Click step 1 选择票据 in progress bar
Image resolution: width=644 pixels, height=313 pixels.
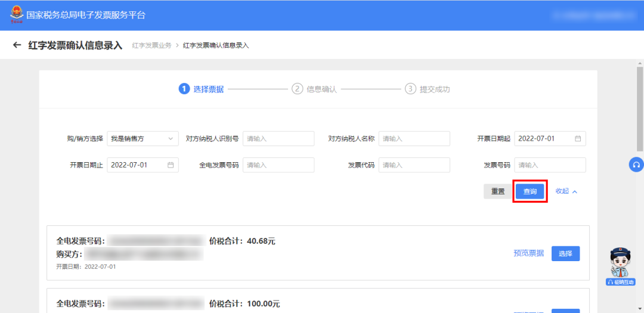coord(202,89)
